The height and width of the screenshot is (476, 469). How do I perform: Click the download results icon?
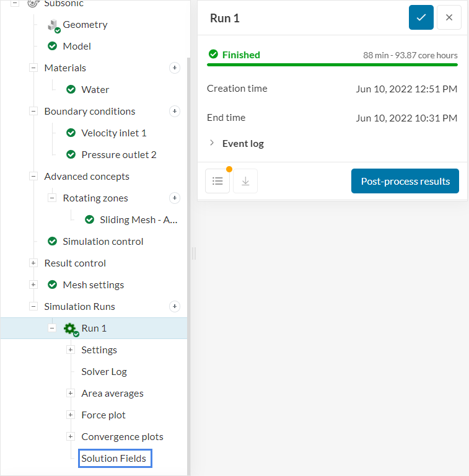click(245, 181)
